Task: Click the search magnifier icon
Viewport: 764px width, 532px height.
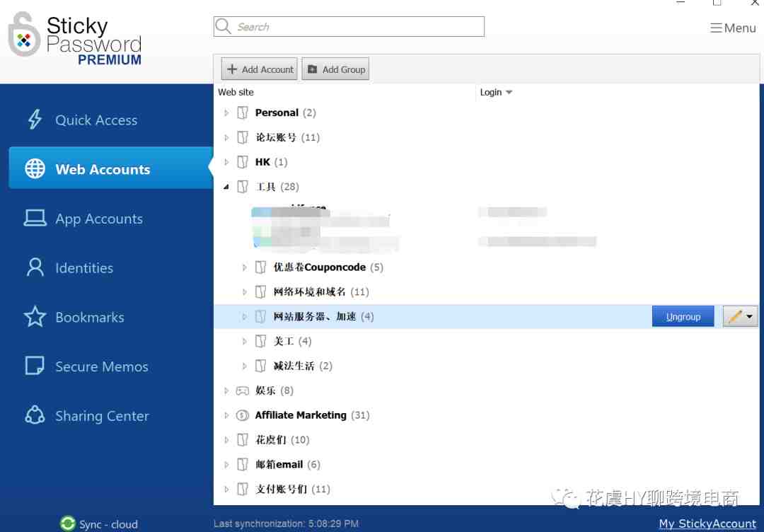Action: tap(223, 25)
